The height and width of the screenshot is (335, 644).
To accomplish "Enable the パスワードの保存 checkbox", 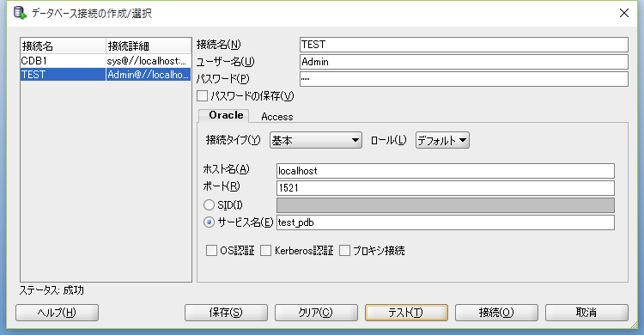I will pos(202,95).
